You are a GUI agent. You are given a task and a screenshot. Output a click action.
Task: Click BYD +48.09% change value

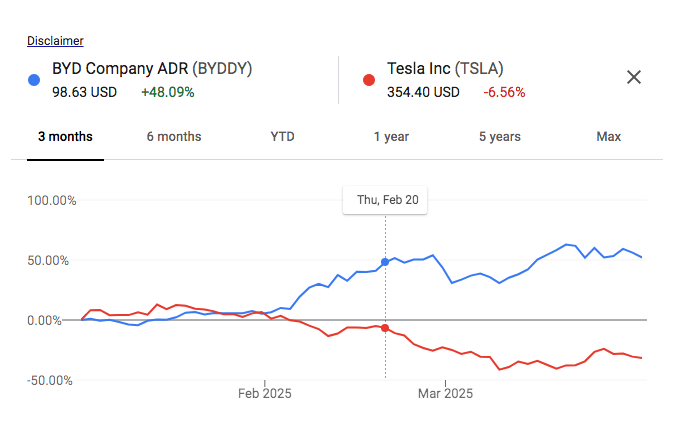(167, 92)
